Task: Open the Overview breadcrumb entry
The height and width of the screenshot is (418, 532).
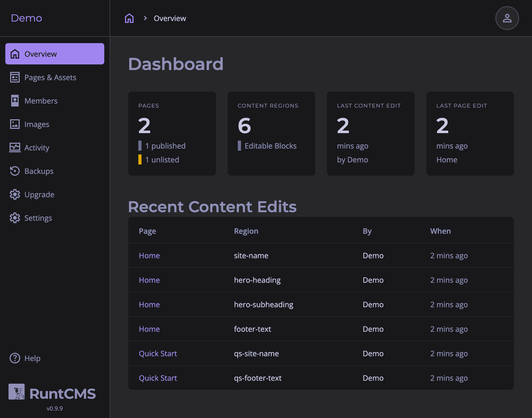Action: [x=170, y=18]
